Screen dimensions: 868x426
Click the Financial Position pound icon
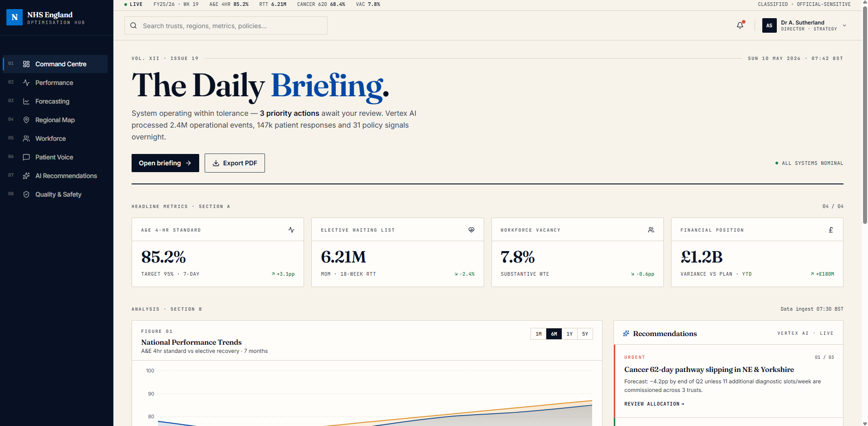(x=831, y=230)
